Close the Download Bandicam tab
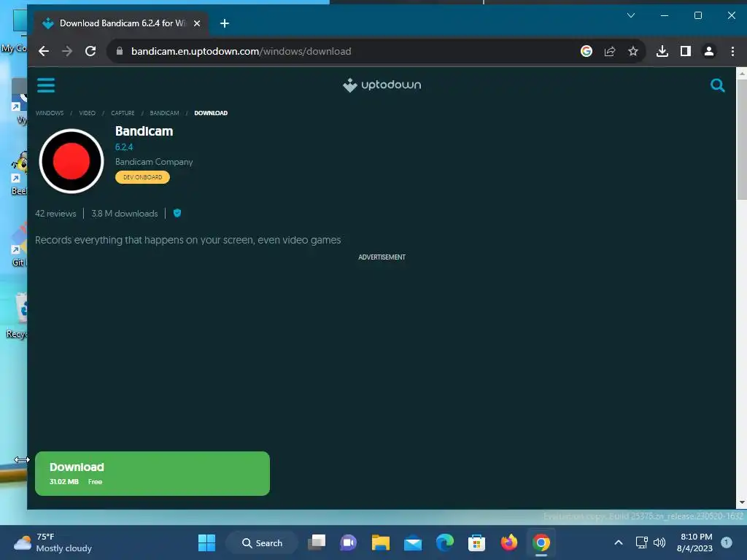 click(197, 23)
